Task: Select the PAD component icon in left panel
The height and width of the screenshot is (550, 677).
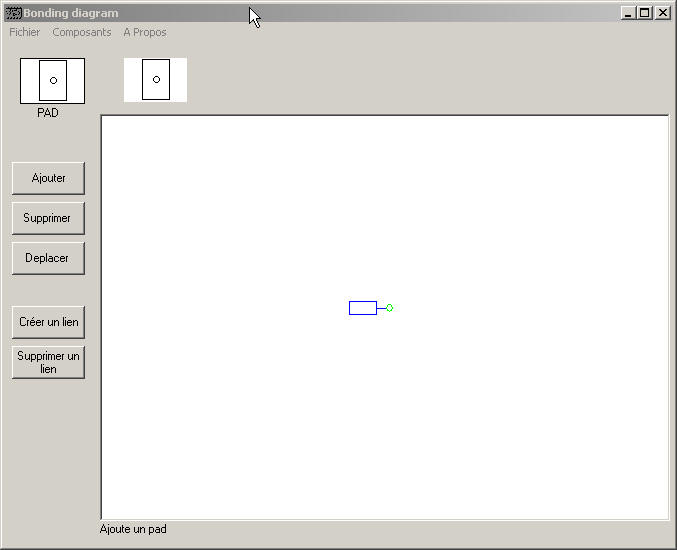Action: [x=52, y=80]
